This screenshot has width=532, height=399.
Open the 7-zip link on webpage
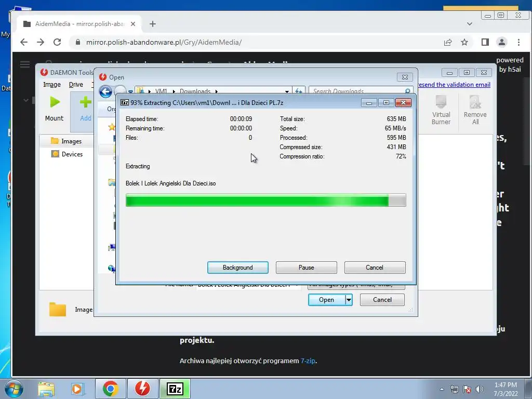(x=308, y=361)
